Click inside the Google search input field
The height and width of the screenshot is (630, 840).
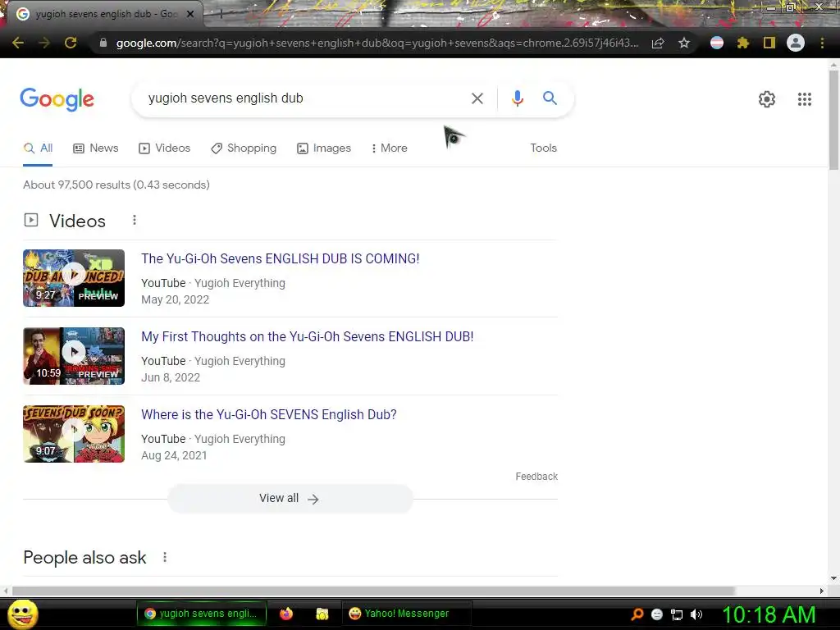[305, 98]
